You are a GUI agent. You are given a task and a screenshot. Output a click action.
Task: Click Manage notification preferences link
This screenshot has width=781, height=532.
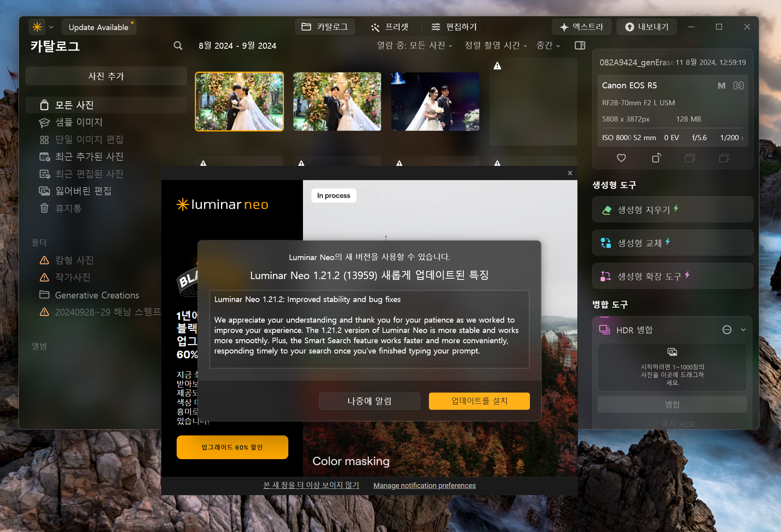click(x=424, y=485)
